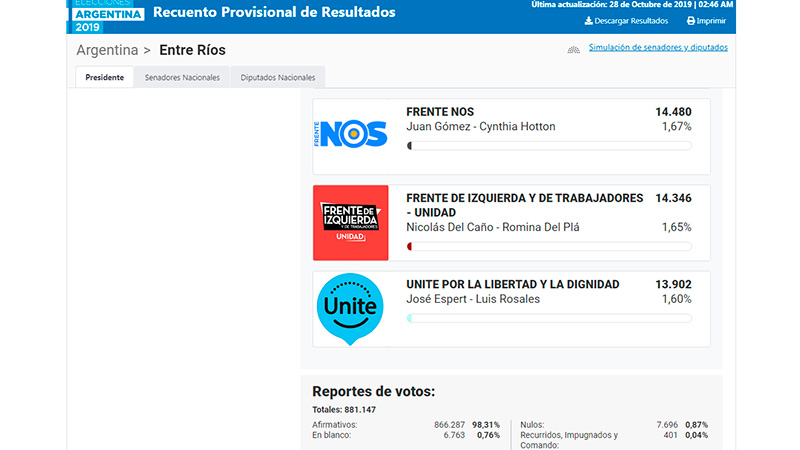
Task: Click the 866.287 affirmative votes value
Action: (x=449, y=424)
